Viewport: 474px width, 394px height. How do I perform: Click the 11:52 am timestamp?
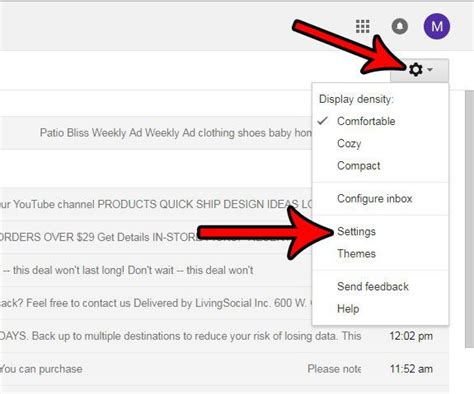pyautogui.click(x=411, y=369)
